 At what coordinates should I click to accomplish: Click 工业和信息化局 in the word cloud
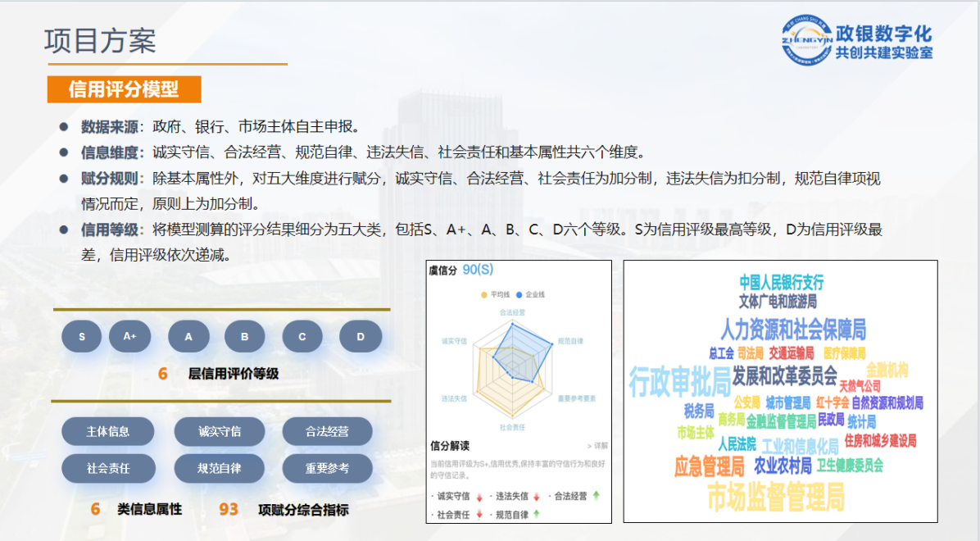pyautogui.click(x=800, y=447)
